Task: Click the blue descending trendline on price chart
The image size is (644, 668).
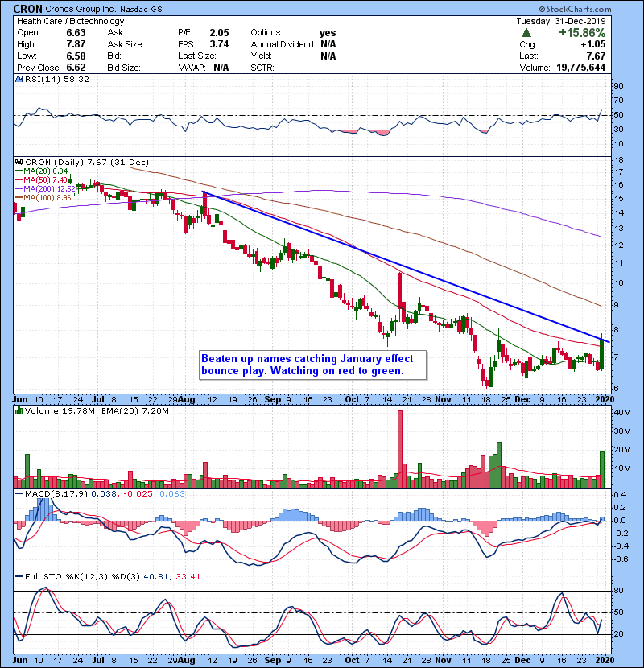Action: (405, 266)
